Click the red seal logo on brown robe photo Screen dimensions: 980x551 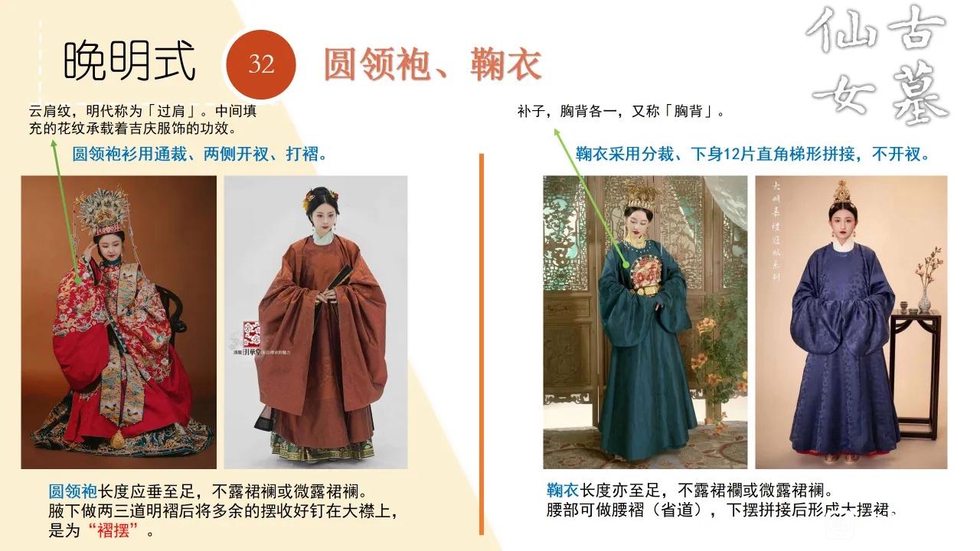[x=252, y=334]
